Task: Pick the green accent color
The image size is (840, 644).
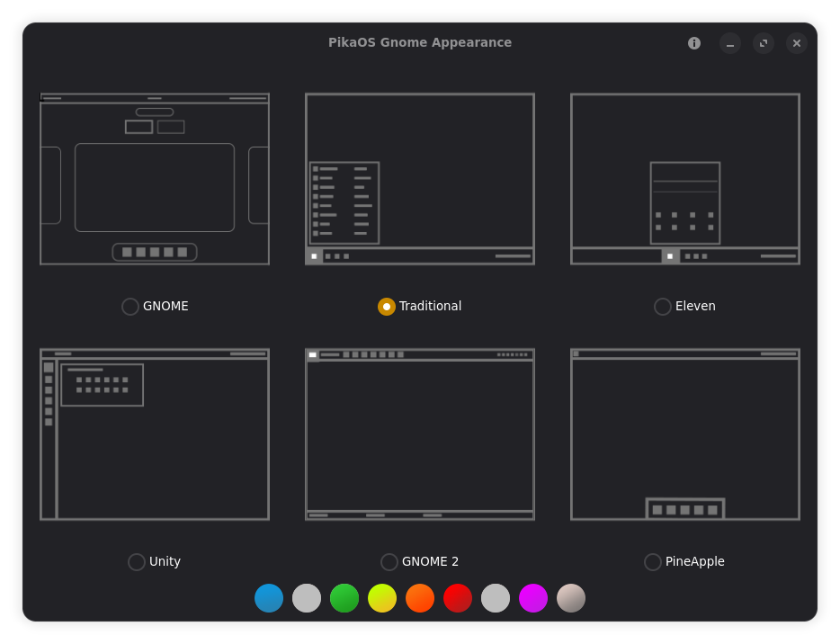Action: 344,597
